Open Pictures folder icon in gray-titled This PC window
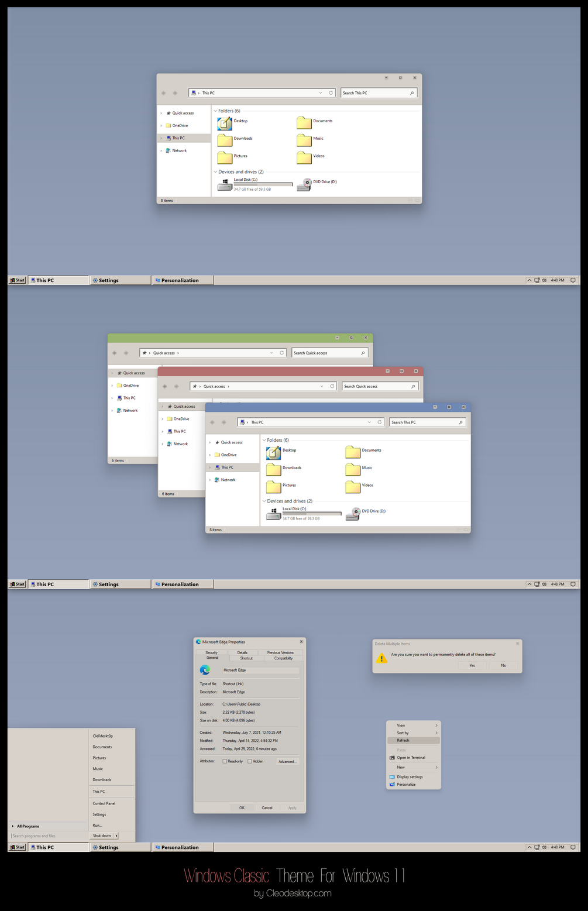The width and height of the screenshot is (588, 911). [225, 158]
